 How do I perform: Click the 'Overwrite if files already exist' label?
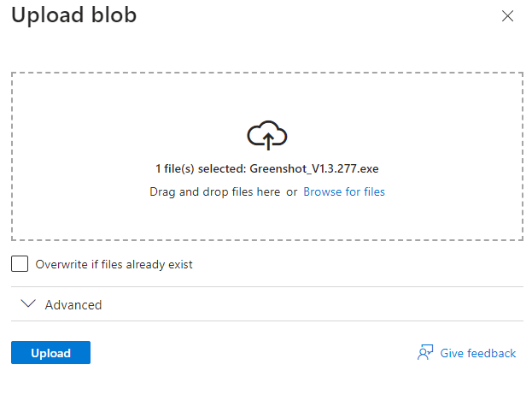[114, 265]
